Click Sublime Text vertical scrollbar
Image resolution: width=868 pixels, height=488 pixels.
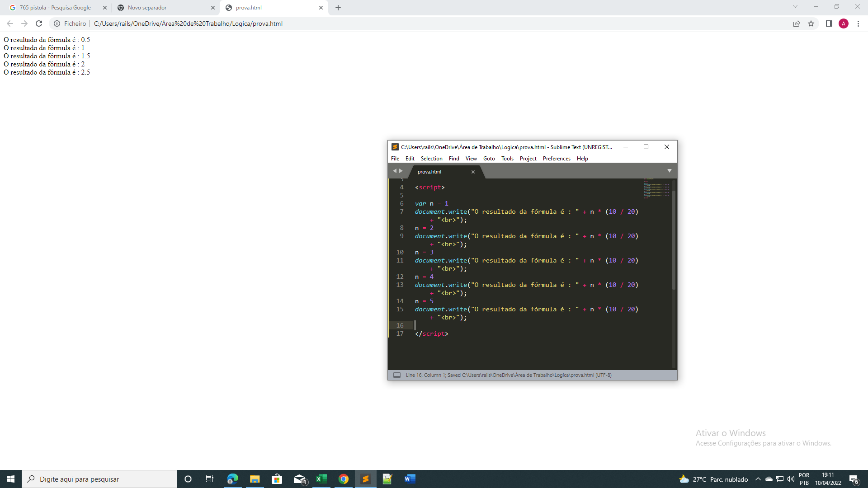click(674, 239)
